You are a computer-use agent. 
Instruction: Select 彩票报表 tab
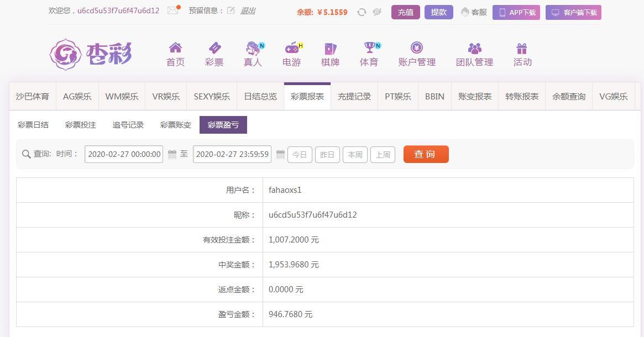pyautogui.click(x=307, y=97)
